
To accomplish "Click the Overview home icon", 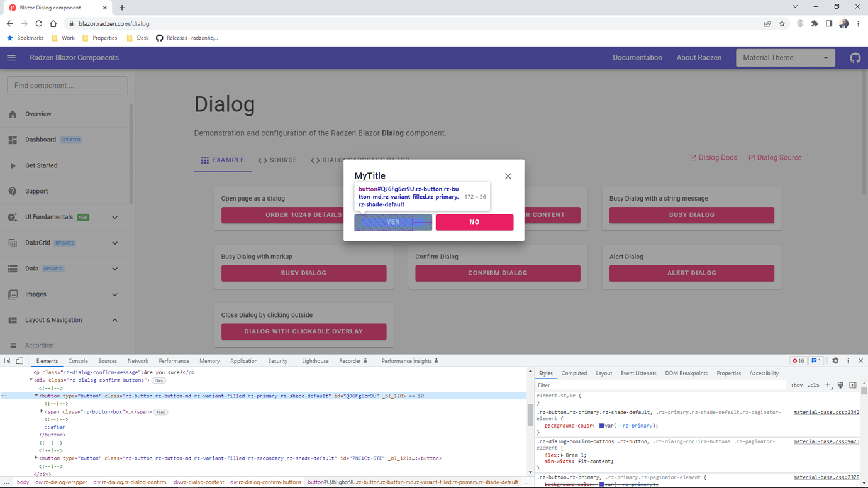I will [x=13, y=114].
